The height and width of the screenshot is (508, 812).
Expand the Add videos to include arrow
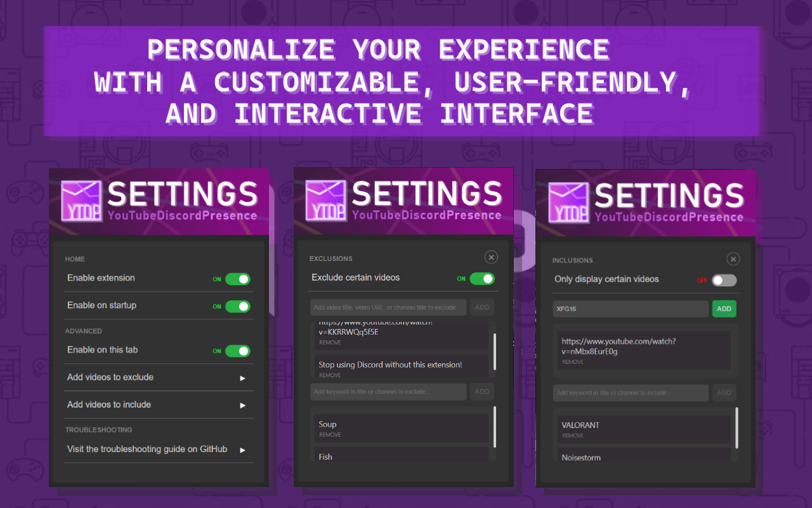[242, 405]
